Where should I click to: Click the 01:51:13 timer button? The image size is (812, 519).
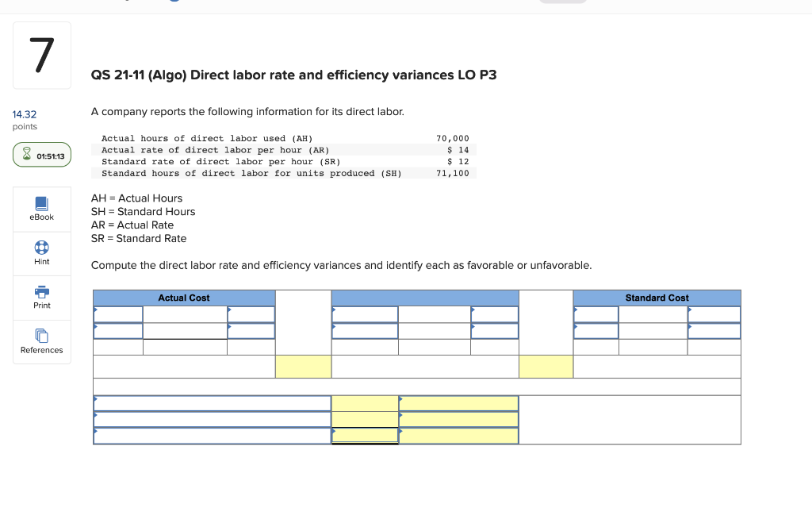point(41,155)
